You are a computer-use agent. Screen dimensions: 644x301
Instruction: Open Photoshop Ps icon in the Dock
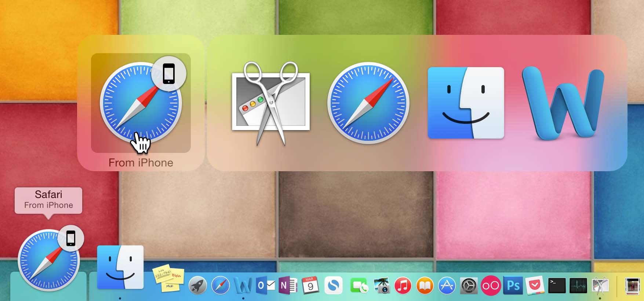513,285
